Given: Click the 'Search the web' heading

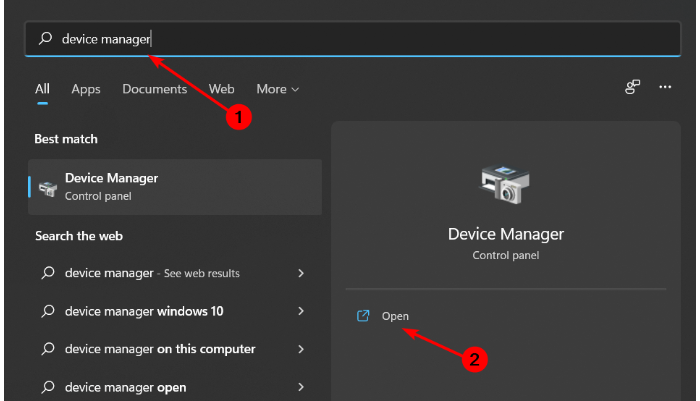Looking at the screenshot, I should [x=79, y=236].
